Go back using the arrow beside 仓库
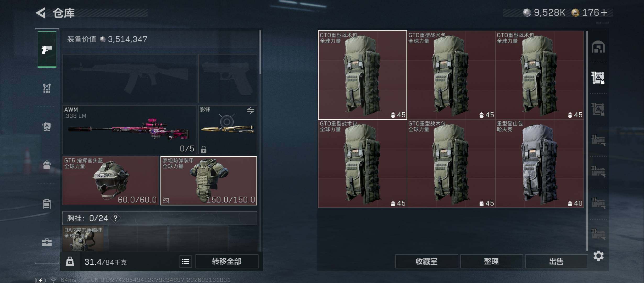Viewport: 644px width, 283px height. click(41, 13)
